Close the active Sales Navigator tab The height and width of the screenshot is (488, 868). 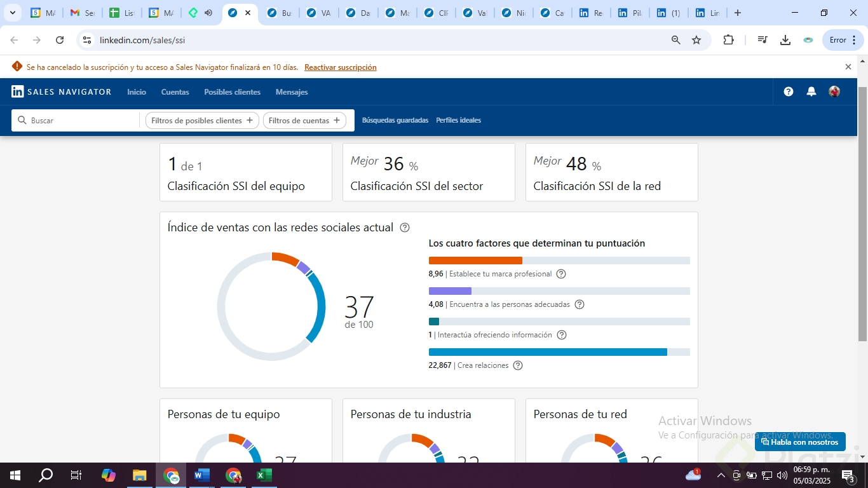click(x=248, y=13)
